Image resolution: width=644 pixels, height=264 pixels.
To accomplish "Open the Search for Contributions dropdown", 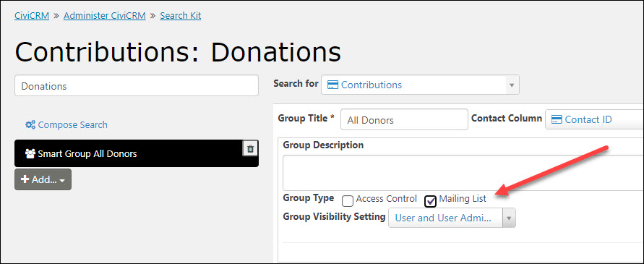I will click(420, 85).
